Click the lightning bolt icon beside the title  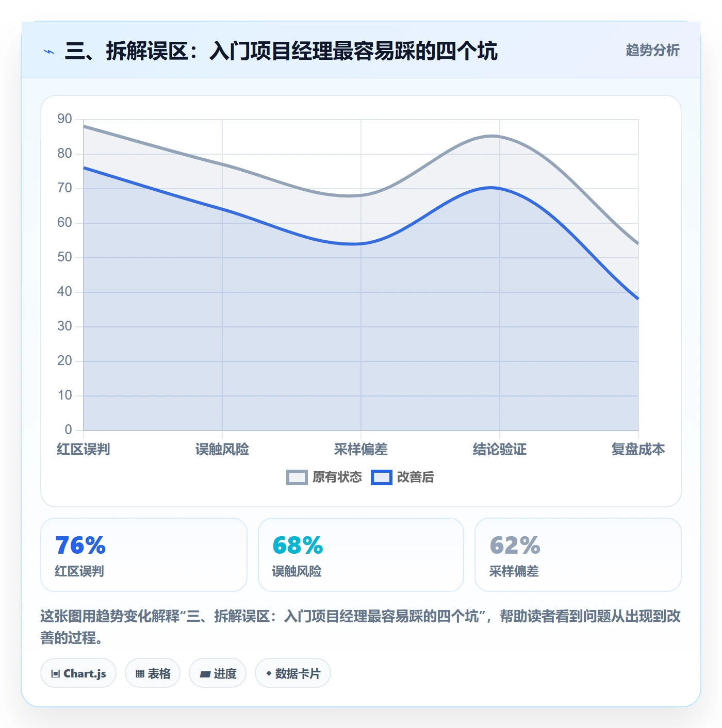49,52
